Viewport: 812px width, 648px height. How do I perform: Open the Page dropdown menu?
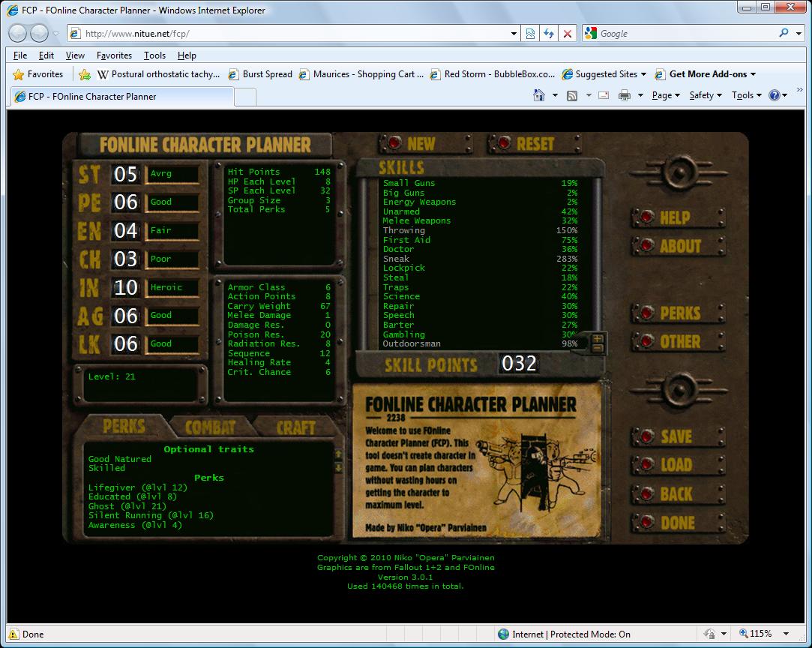coord(666,95)
